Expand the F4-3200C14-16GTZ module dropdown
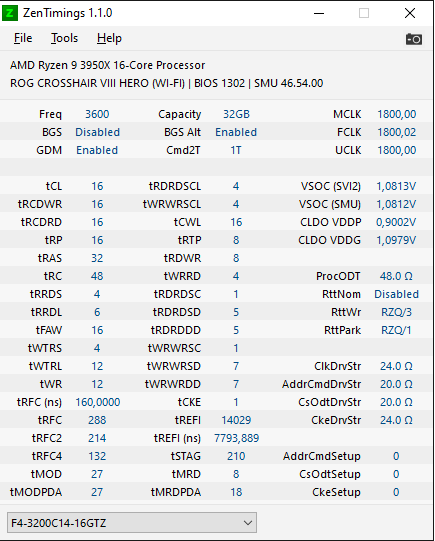 [132, 522]
